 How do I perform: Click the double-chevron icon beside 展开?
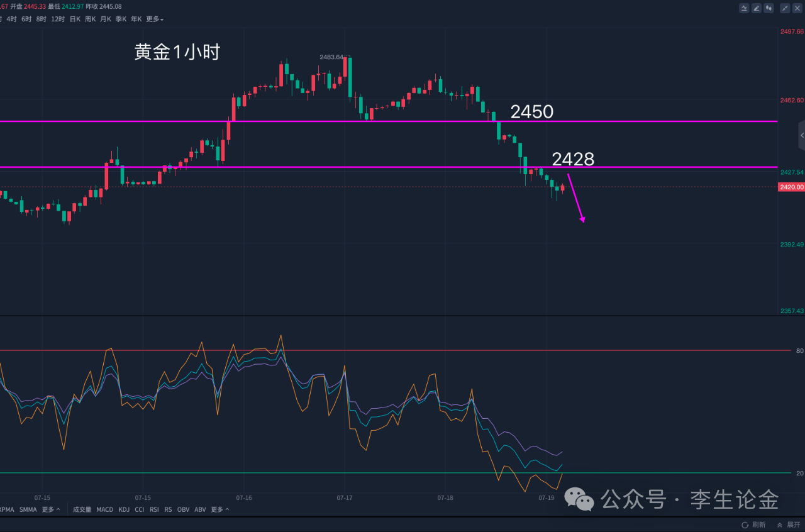click(780, 524)
